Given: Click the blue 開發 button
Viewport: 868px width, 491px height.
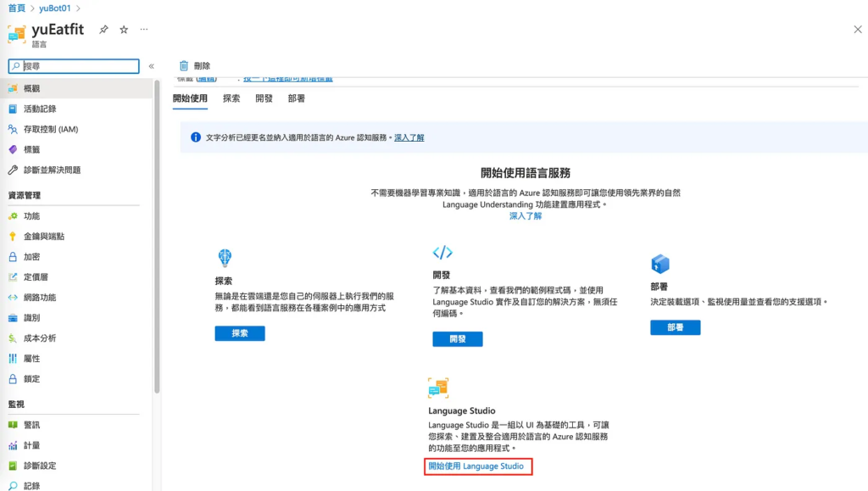Looking at the screenshot, I should click(457, 339).
